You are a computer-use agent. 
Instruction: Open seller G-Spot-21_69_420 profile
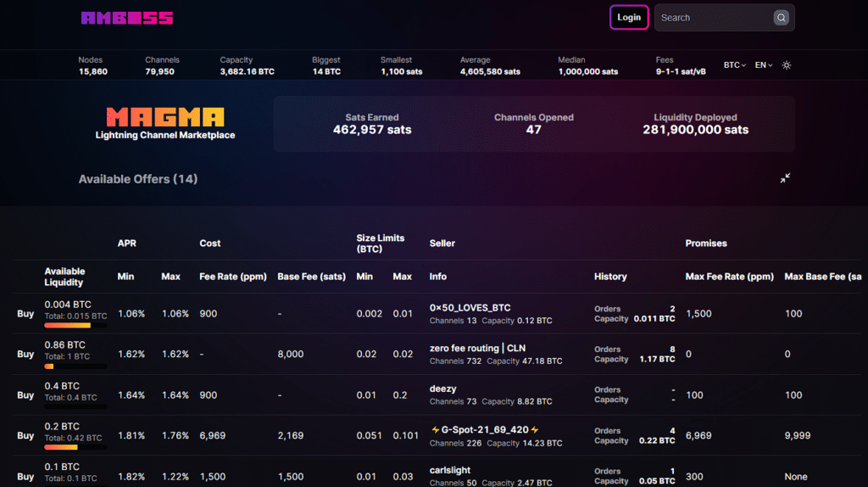pos(484,429)
